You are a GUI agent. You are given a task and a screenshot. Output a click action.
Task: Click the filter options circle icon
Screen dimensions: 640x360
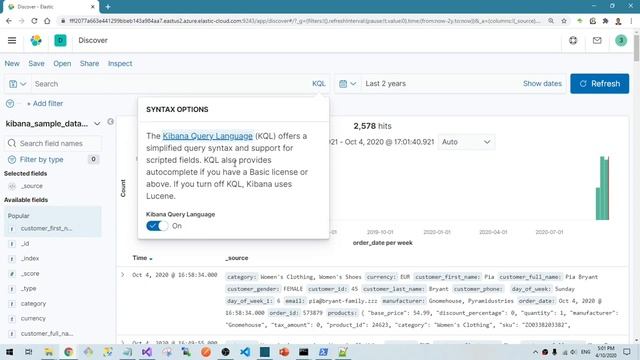(x=10, y=104)
